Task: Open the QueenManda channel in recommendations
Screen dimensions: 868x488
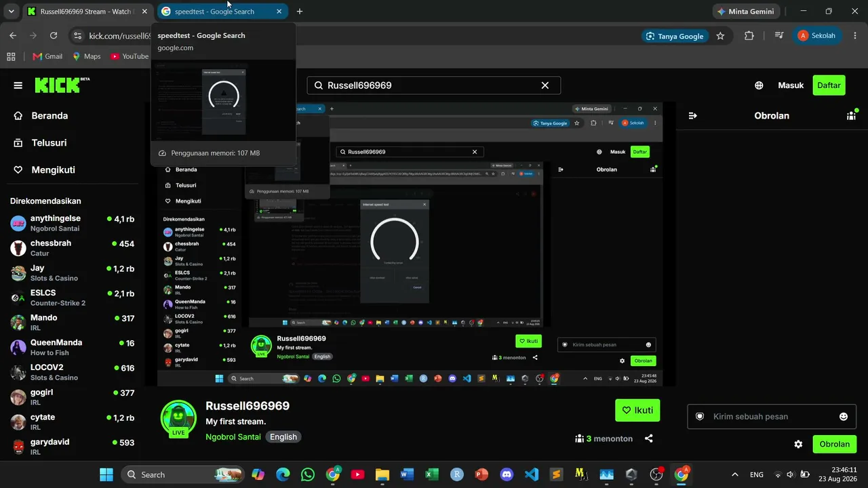Action: point(73,348)
